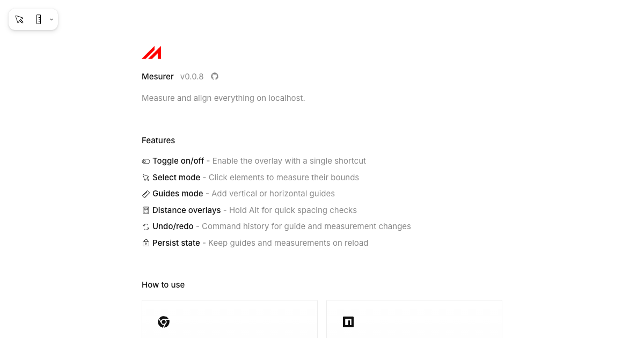Click the ruler icon beside Guides mode

(146, 194)
